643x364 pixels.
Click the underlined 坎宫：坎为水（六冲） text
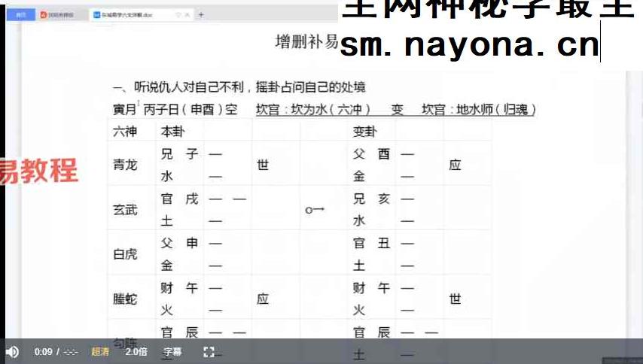pos(313,109)
